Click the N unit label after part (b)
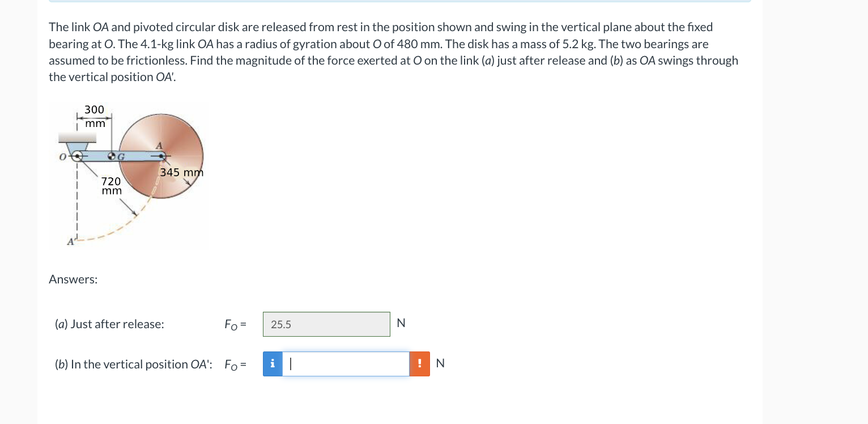Image resolution: width=868 pixels, height=424 pixels. (x=440, y=363)
